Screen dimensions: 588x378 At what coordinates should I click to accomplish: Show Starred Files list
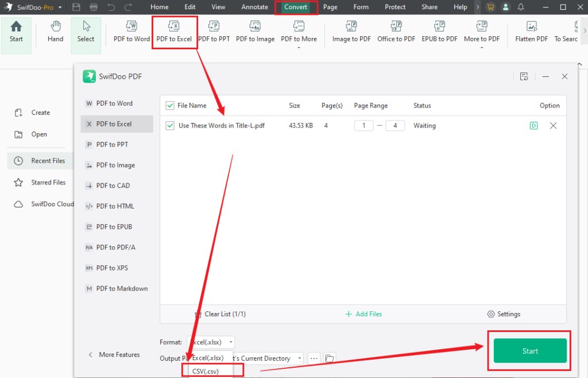point(40,183)
